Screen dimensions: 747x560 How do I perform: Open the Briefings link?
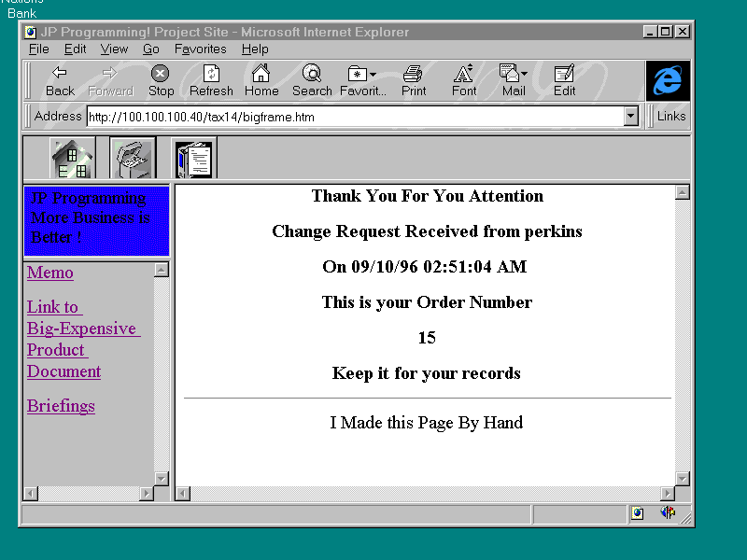click(61, 406)
